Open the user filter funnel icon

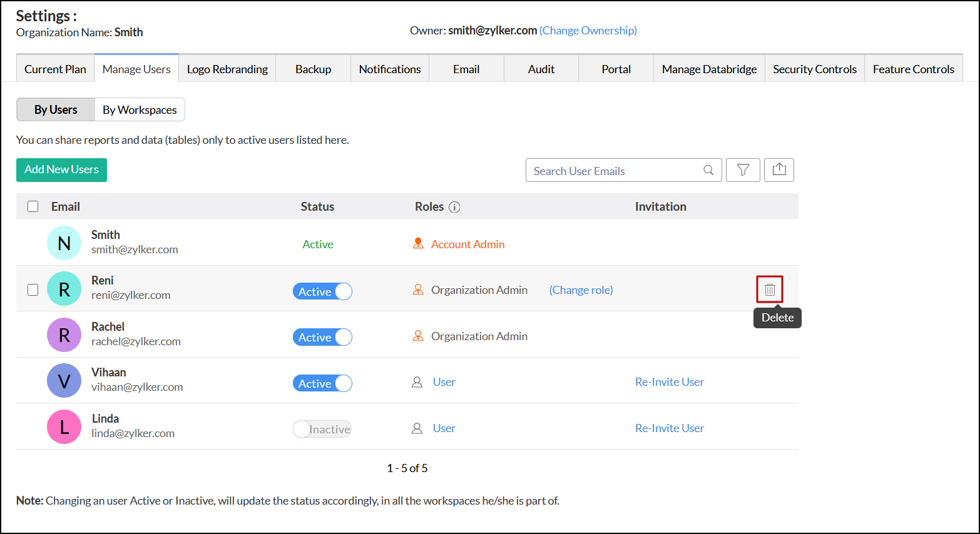pos(743,170)
